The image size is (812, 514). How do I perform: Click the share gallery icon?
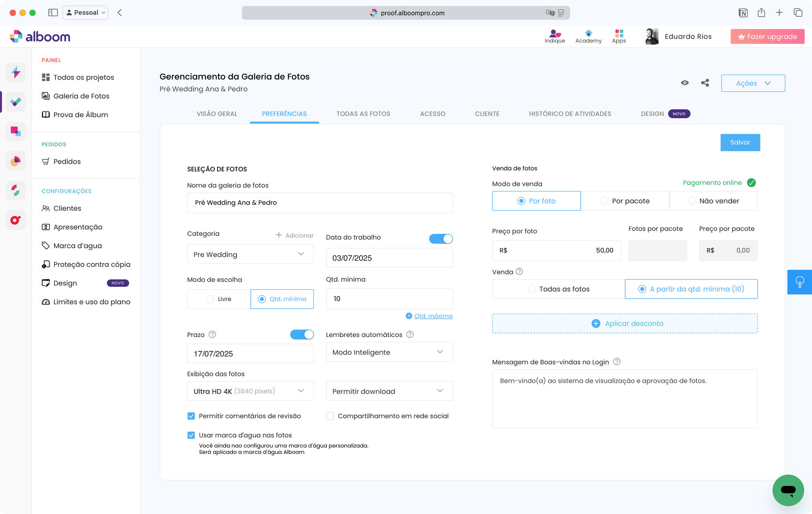point(705,83)
